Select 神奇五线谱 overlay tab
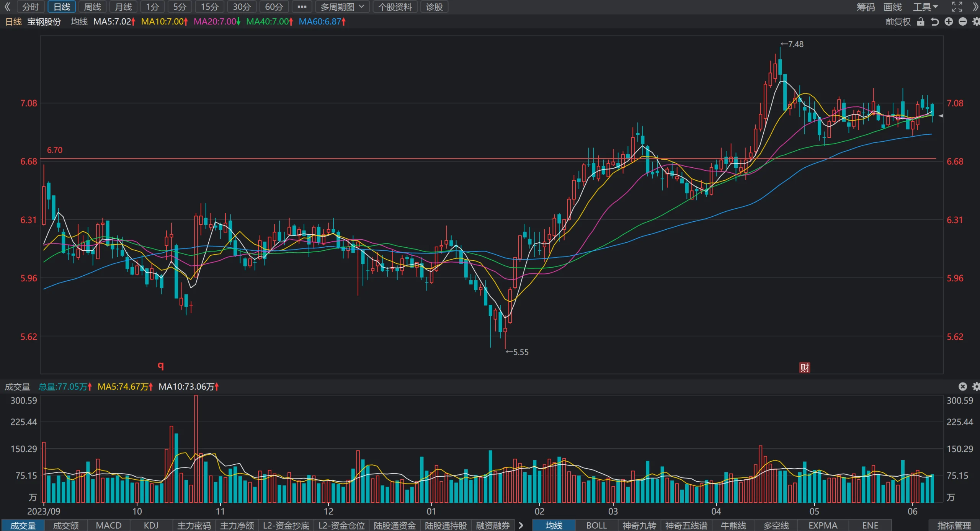The image size is (980, 531). pos(686,526)
